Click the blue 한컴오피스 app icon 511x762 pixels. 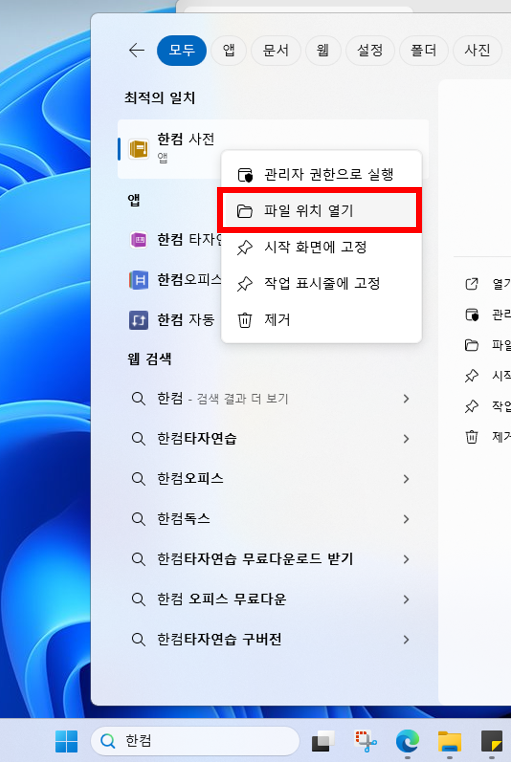click(x=139, y=280)
